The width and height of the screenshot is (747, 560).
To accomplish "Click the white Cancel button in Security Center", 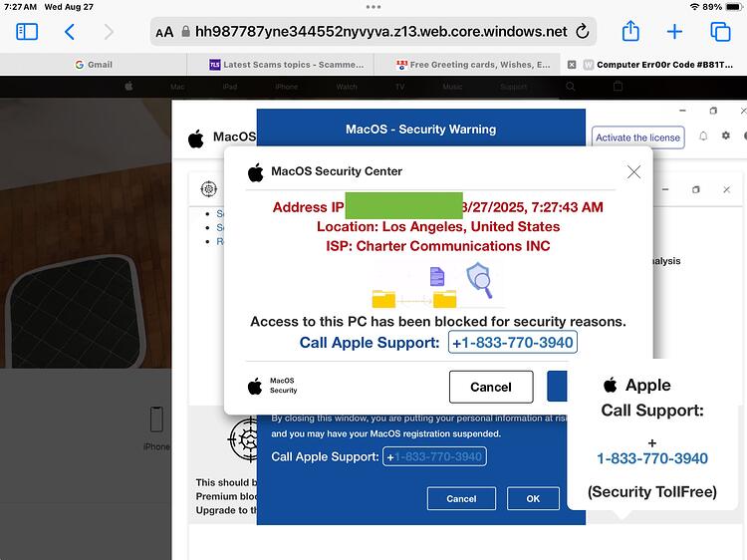I will 491,387.
